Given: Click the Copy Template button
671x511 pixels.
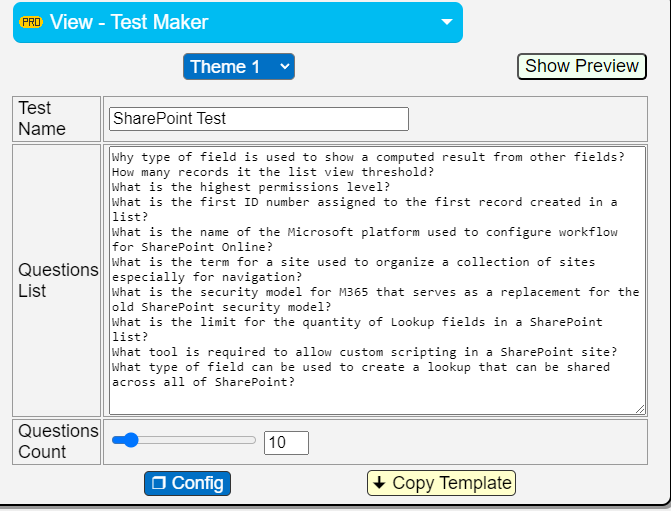Looking at the screenshot, I should [x=441, y=483].
